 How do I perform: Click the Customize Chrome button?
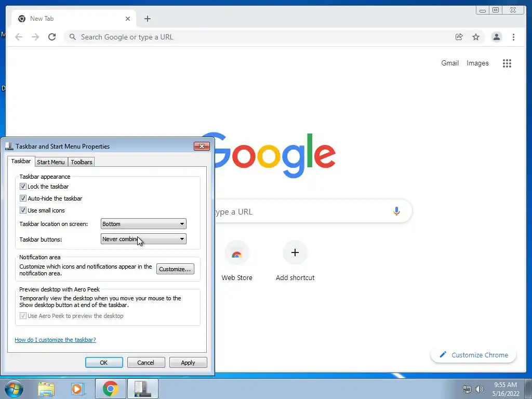coord(473,355)
